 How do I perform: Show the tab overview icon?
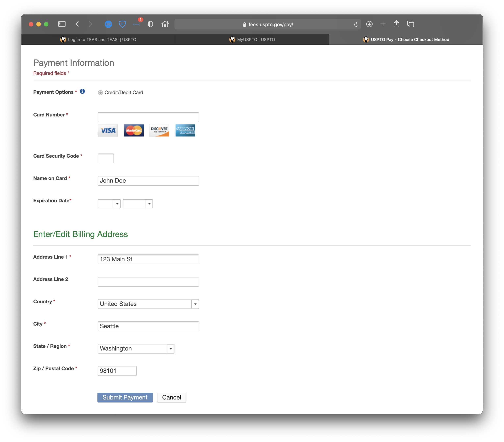(410, 24)
